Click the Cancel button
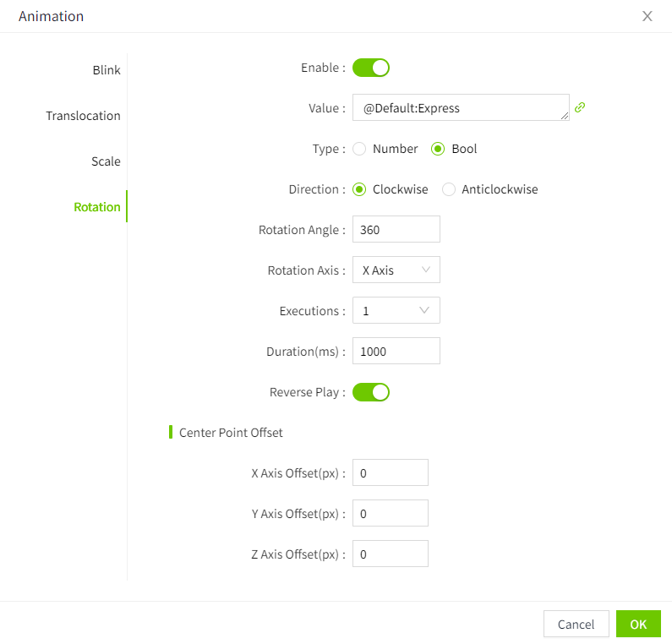The height and width of the screenshot is (644, 672). pyautogui.click(x=576, y=624)
